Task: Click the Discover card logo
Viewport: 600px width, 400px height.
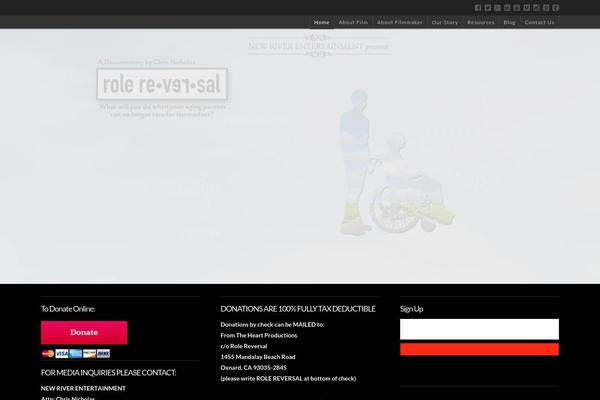Action: click(x=90, y=353)
